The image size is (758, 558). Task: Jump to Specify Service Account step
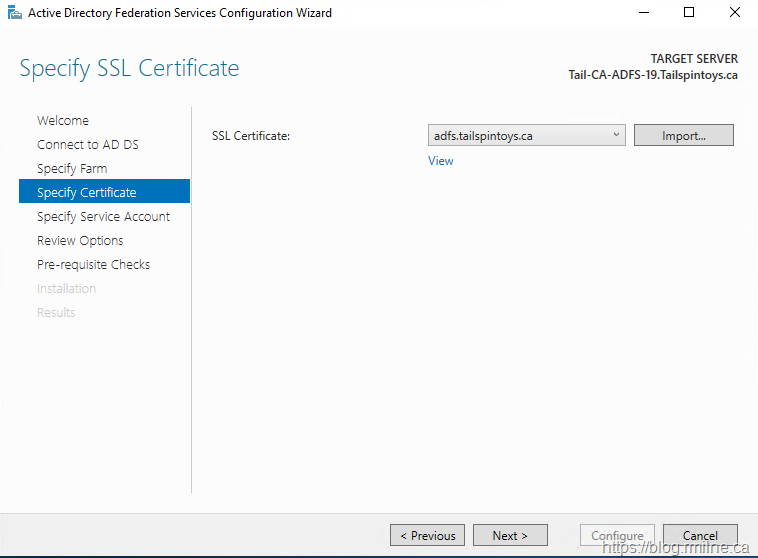pos(103,216)
